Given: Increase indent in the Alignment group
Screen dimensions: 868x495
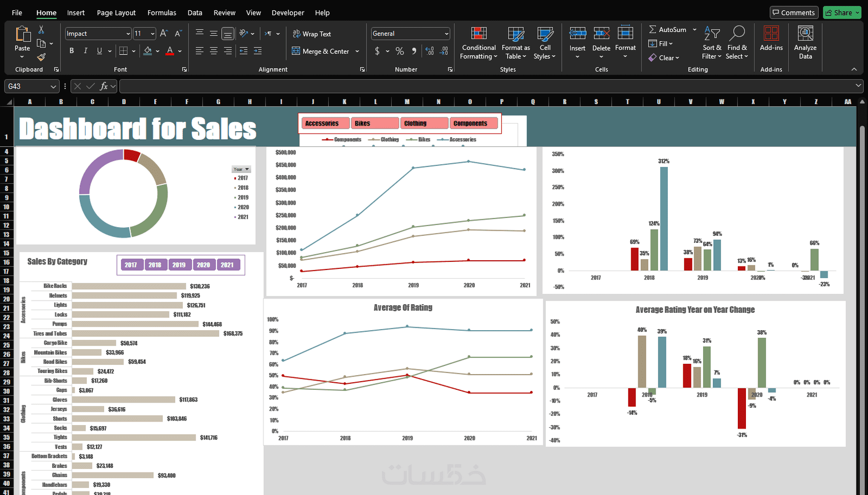Looking at the screenshot, I should click(258, 51).
